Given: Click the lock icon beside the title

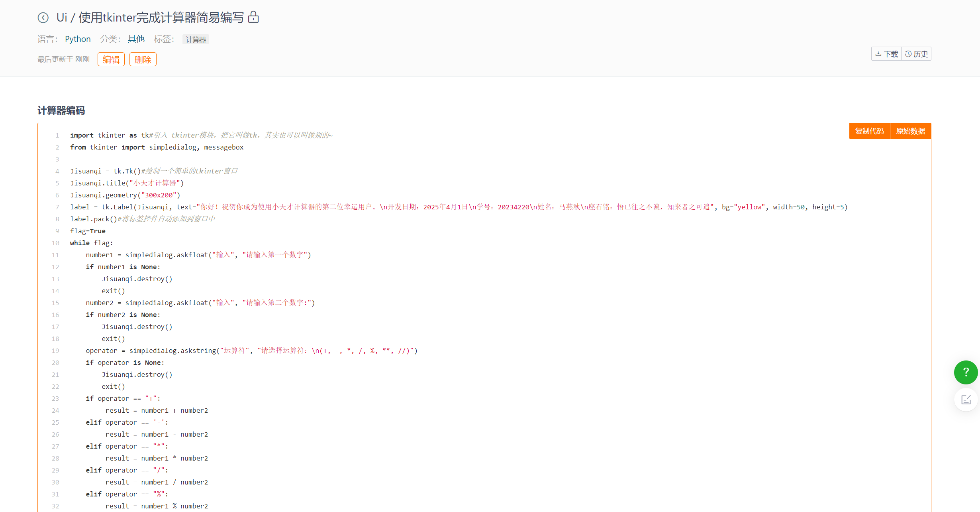Looking at the screenshot, I should [x=253, y=17].
